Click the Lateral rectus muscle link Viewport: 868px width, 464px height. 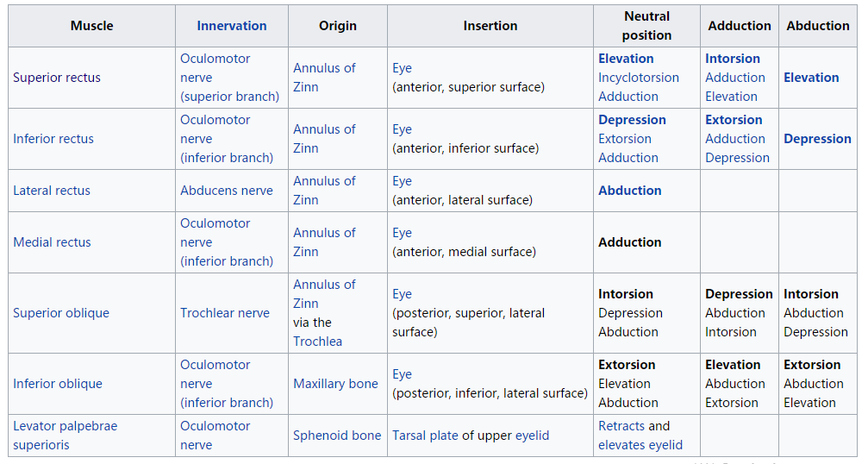click(52, 191)
